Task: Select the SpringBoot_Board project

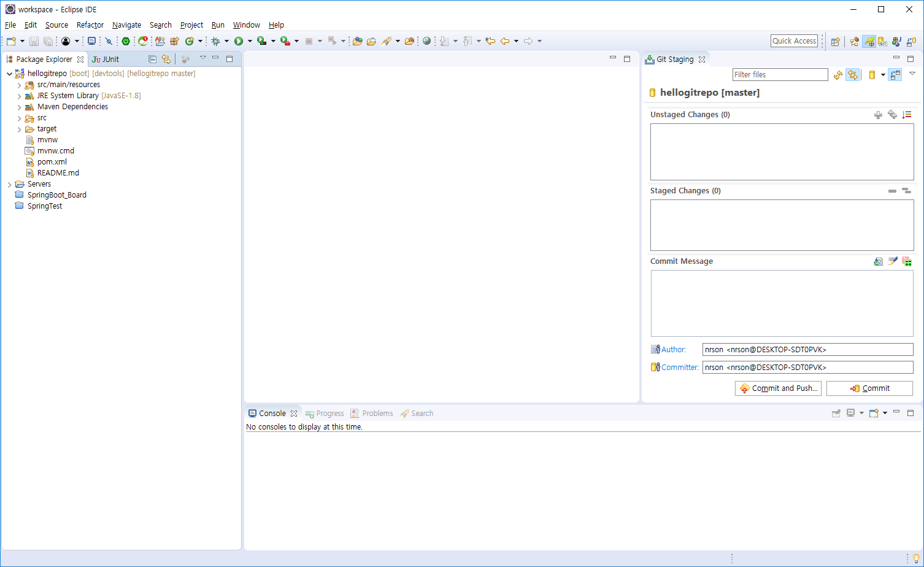Action: click(57, 195)
